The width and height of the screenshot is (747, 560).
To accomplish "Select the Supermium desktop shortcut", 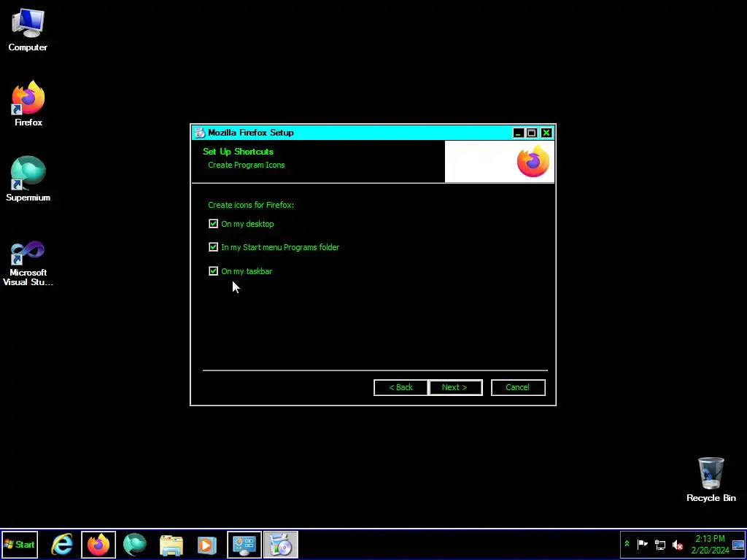I will click(28, 179).
